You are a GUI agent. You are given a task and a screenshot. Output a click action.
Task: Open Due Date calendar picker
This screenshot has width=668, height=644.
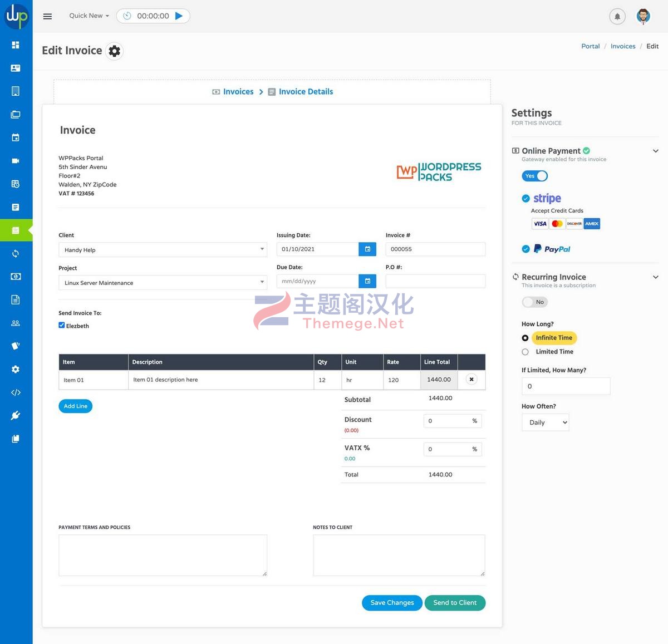pos(367,281)
